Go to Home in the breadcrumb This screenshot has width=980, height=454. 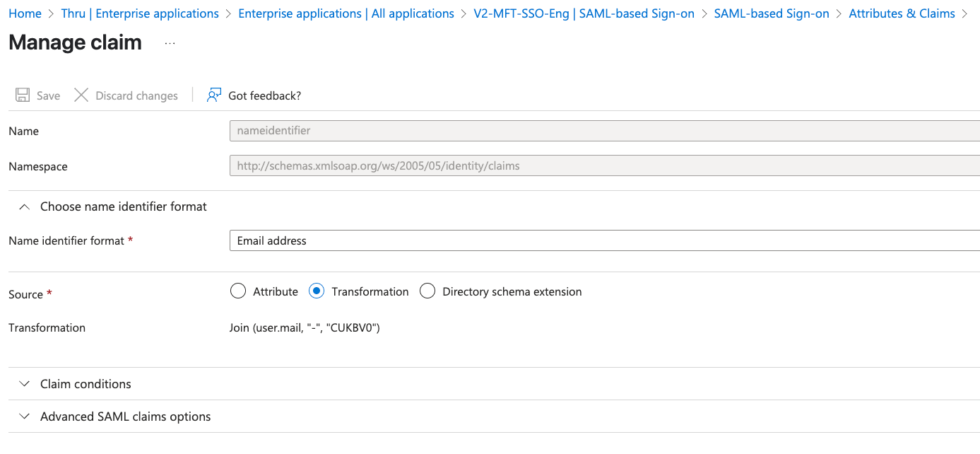pos(25,13)
